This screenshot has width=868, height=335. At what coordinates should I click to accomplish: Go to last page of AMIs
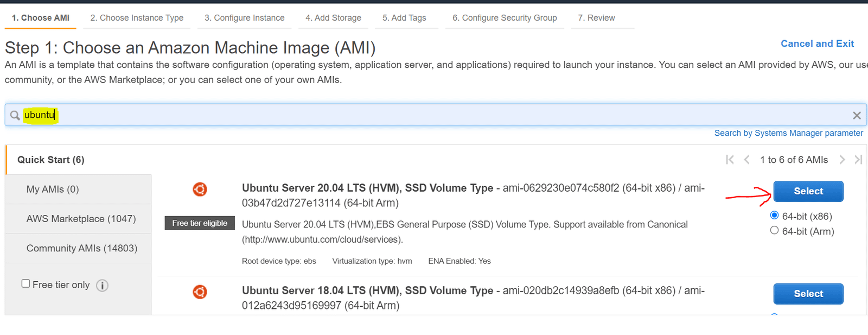[x=858, y=160]
